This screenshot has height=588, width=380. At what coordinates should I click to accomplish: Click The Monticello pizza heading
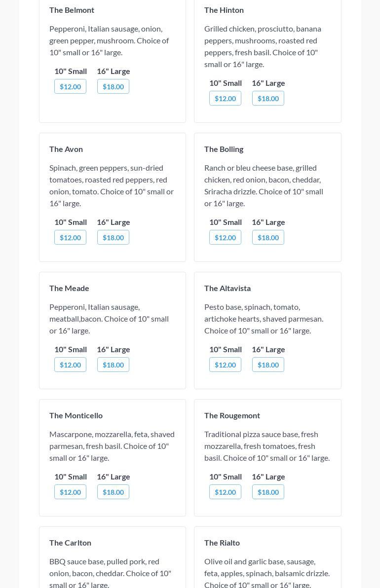click(x=76, y=415)
